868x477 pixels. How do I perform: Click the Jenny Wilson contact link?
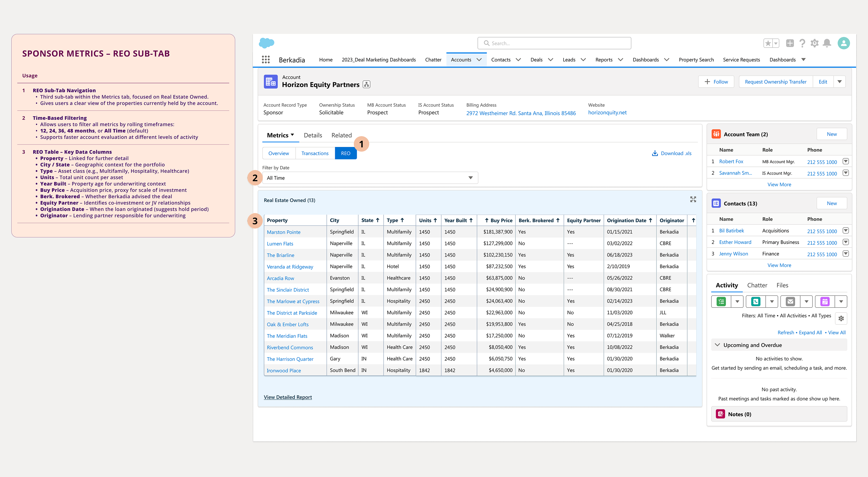point(733,254)
